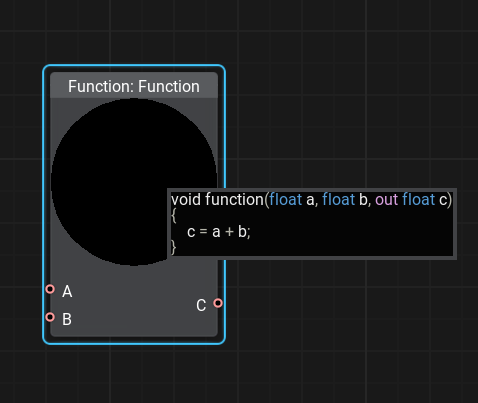Place cursor in the "c = a + b;" line

click(219, 232)
